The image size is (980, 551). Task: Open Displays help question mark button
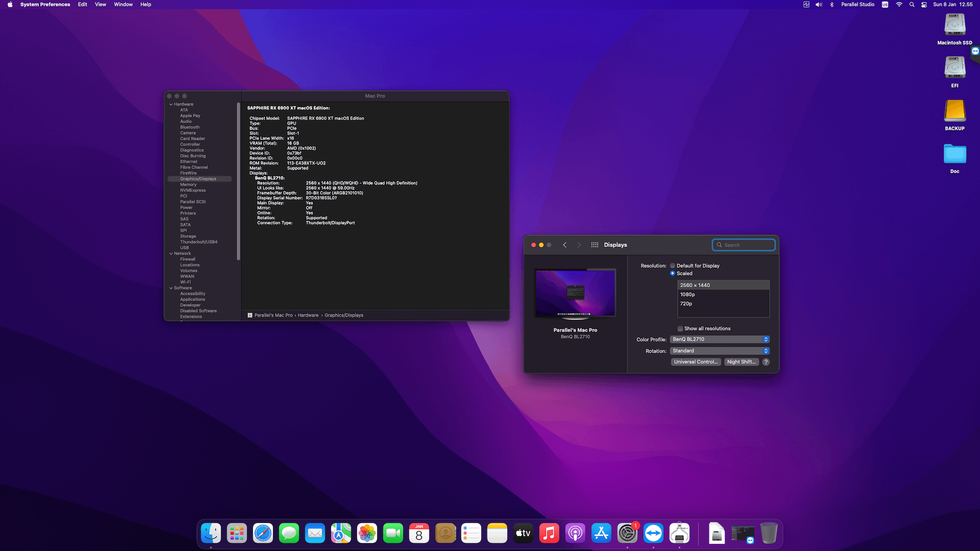(x=766, y=362)
